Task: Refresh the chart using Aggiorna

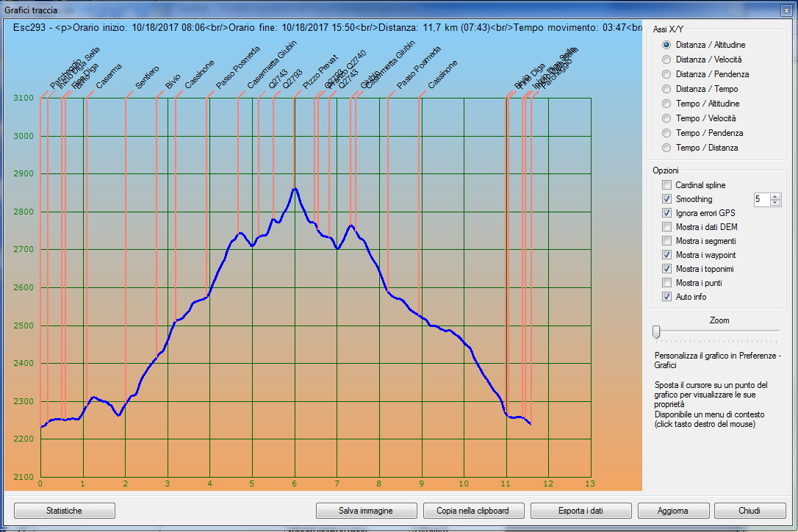Action: 673,511
